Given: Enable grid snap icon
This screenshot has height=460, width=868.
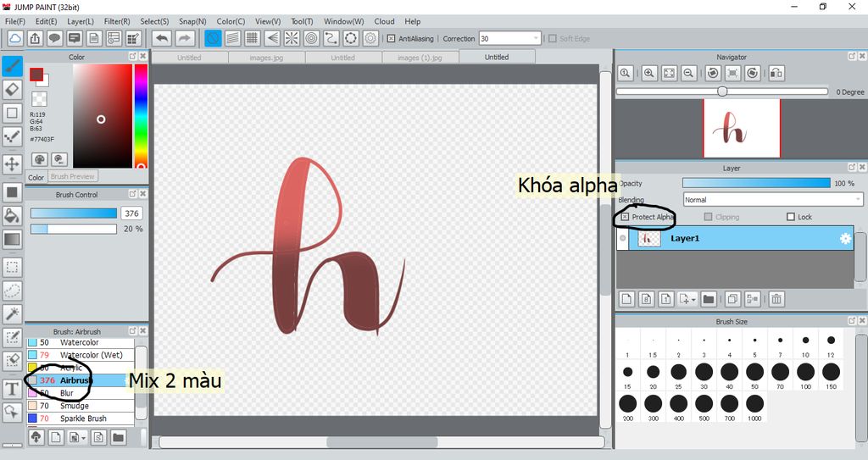Looking at the screenshot, I should 253,38.
